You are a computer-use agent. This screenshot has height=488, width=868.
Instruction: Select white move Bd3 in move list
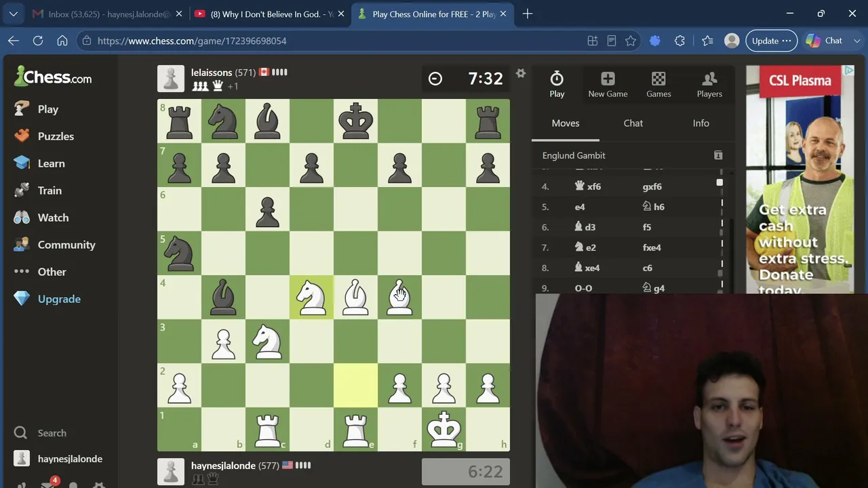(585, 227)
